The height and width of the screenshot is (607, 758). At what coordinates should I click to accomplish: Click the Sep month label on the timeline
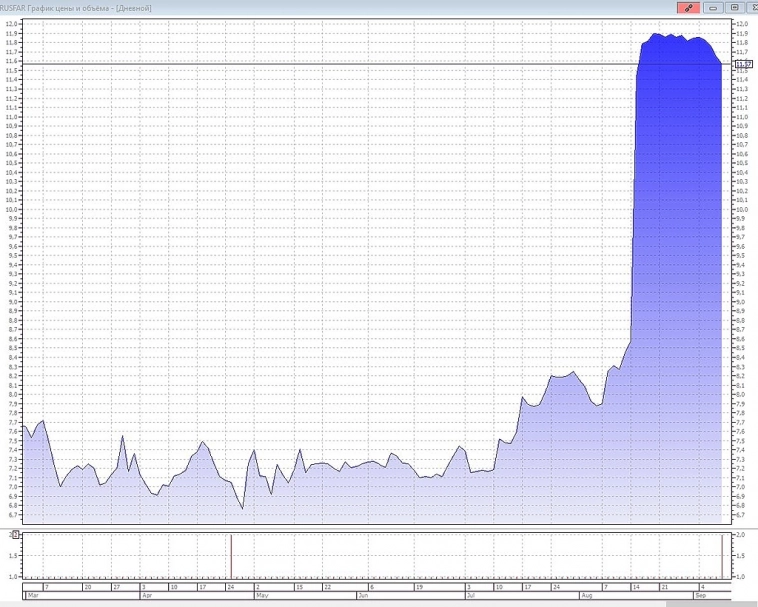[702, 596]
